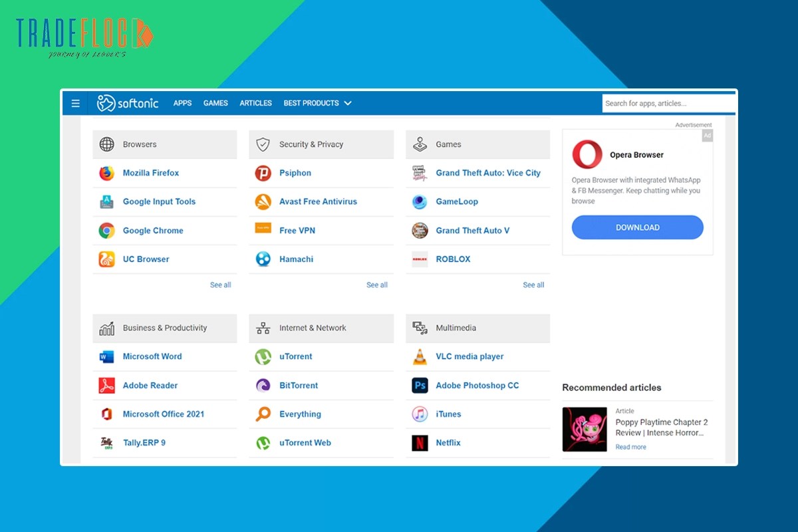Open the GAMES menu
Screen dimensions: 798x532
215,103
